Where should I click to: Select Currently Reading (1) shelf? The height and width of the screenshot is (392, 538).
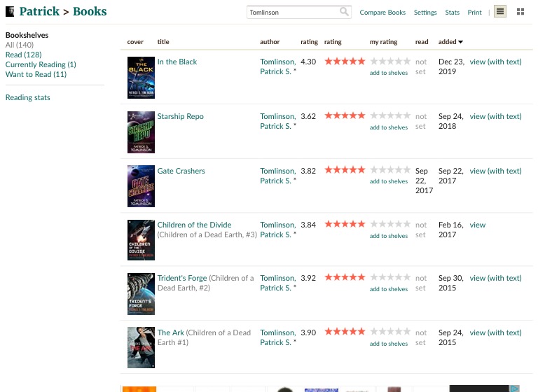tap(41, 65)
